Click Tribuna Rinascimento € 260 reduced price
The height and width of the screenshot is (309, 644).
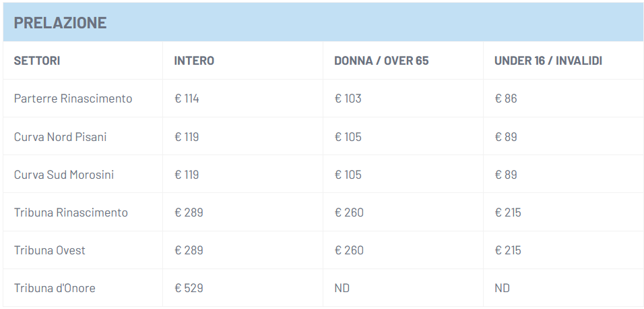point(349,213)
